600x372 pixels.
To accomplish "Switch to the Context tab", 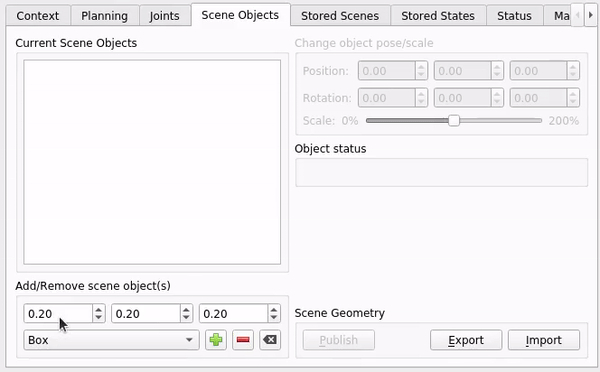I will click(x=38, y=16).
